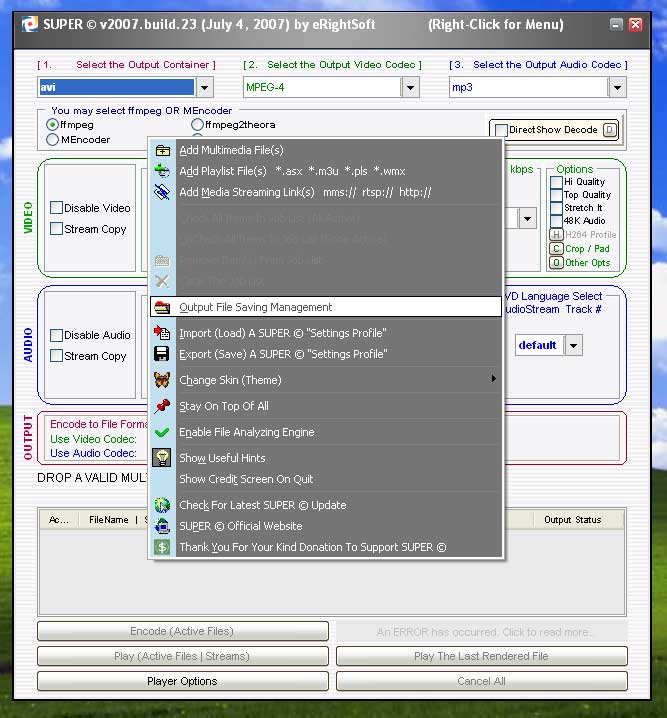Click the Export Settings Profile floppy icon
Image resolution: width=667 pixels, height=718 pixels.
(x=162, y=354)
